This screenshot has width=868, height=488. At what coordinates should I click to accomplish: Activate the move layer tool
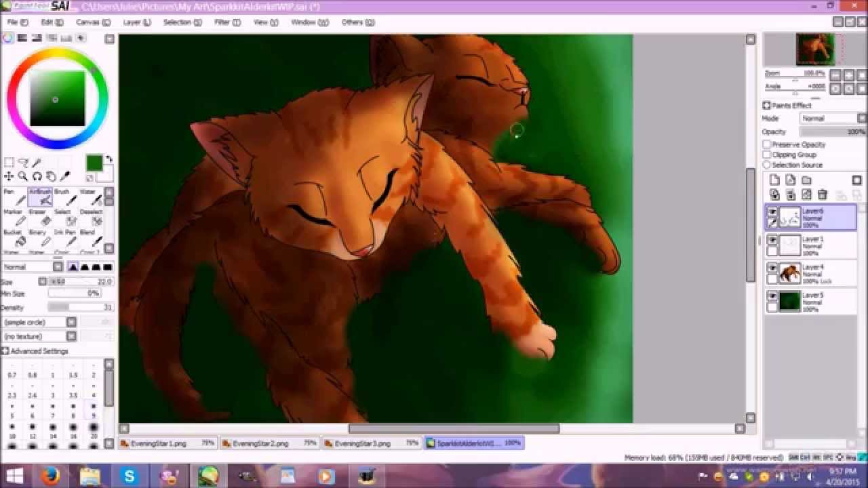9,177
